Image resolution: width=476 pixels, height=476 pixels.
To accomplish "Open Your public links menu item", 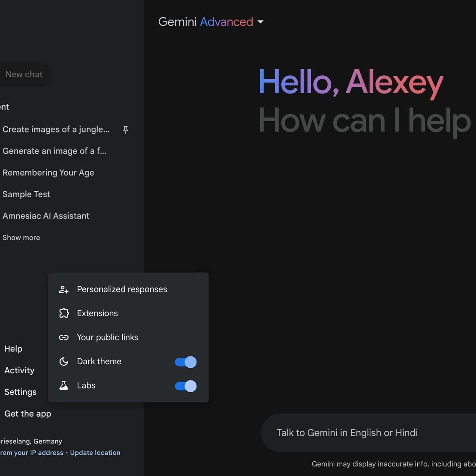I will click(128, 337).
